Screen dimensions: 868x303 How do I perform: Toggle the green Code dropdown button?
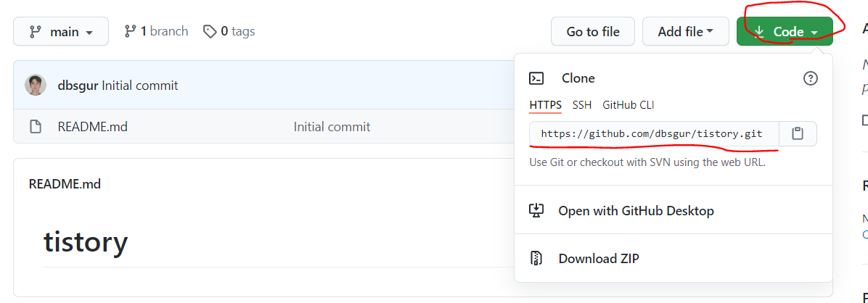[785, 31]
